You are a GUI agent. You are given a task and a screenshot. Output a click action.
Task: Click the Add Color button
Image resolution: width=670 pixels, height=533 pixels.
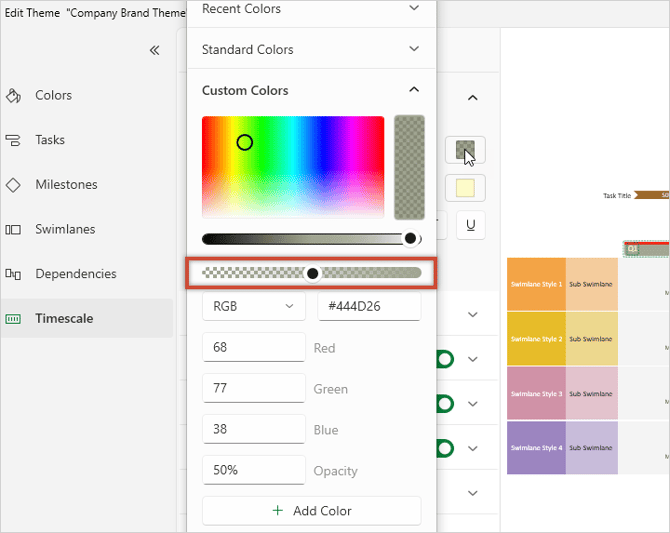tap(311, 511)
